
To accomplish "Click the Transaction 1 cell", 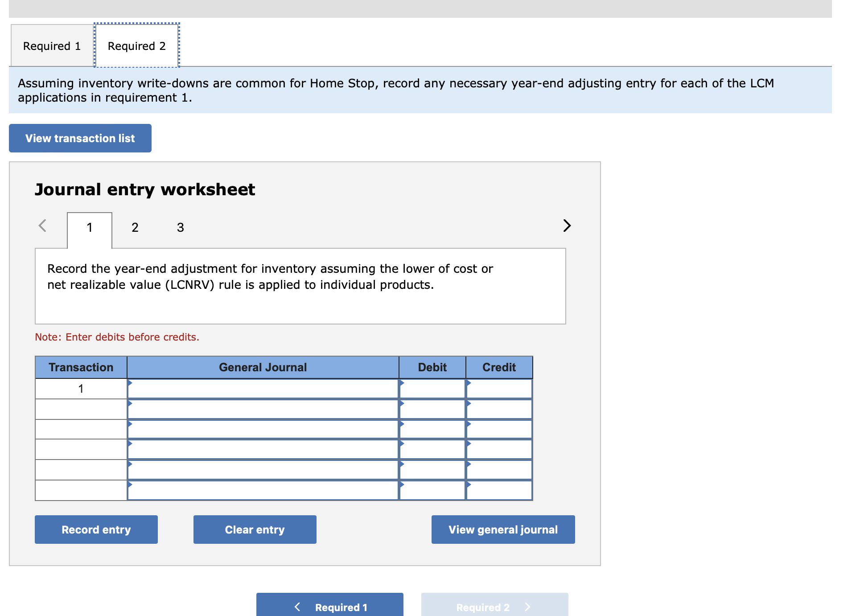I will pyautogui.click(x=81, y=388).
